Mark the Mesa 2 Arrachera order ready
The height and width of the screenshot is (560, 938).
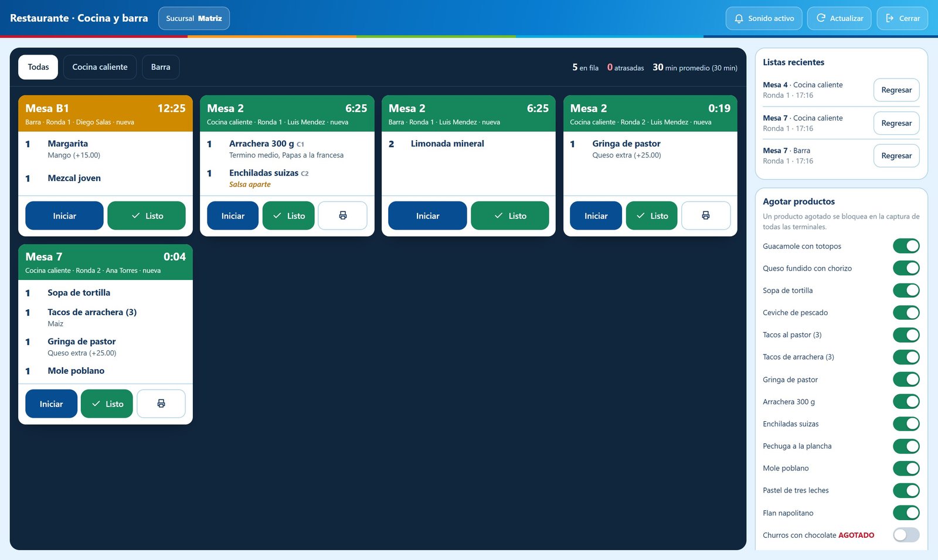[288, 216]
